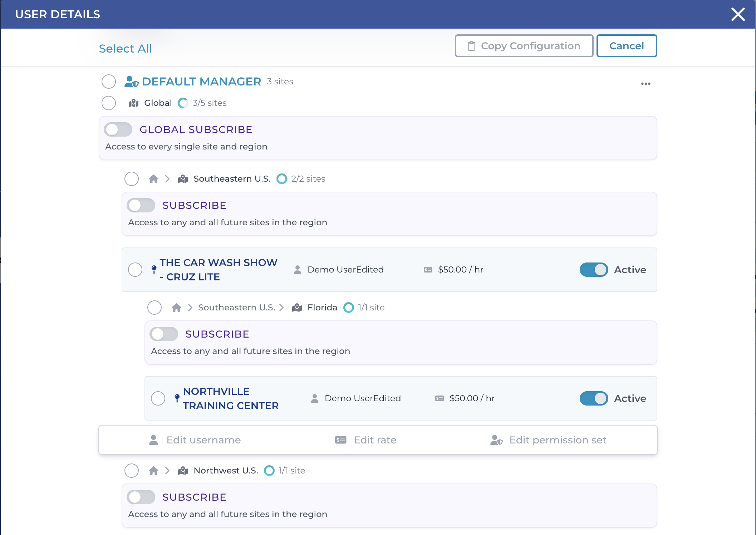Click the chevron after the home icon
Viewport: 756px width, 535px height.
point(167,179)
